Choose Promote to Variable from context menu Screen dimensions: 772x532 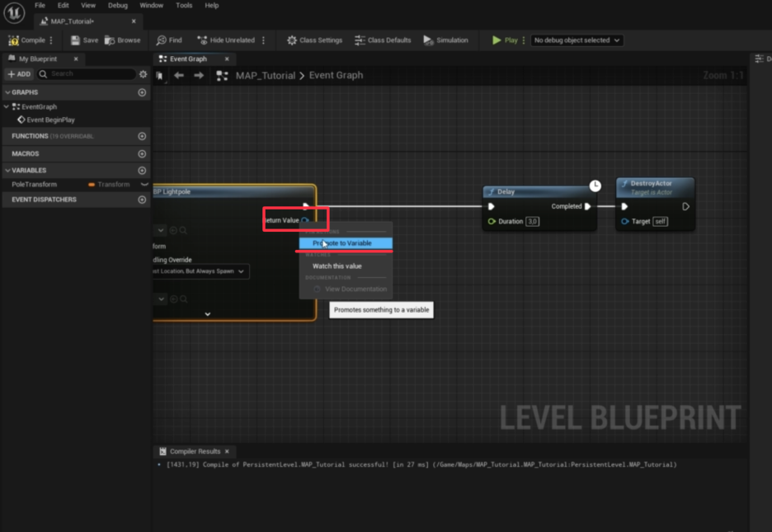click(x=346, y=243)
